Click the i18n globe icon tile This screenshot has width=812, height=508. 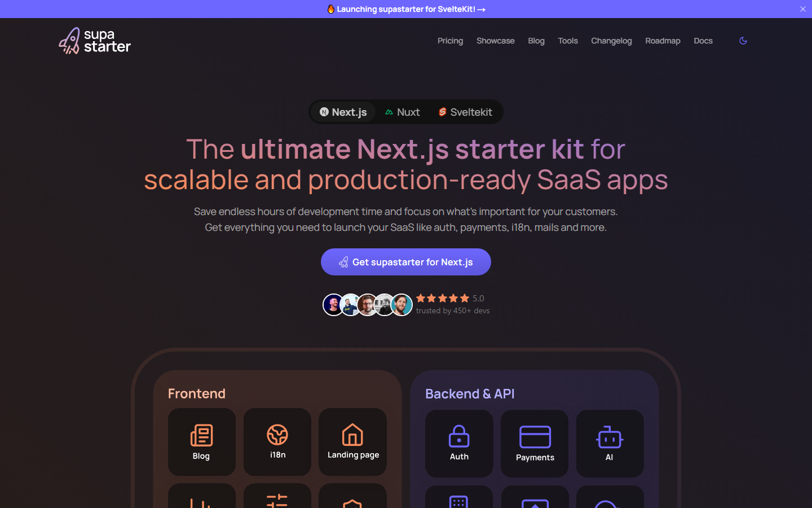[x=277, y=441]
